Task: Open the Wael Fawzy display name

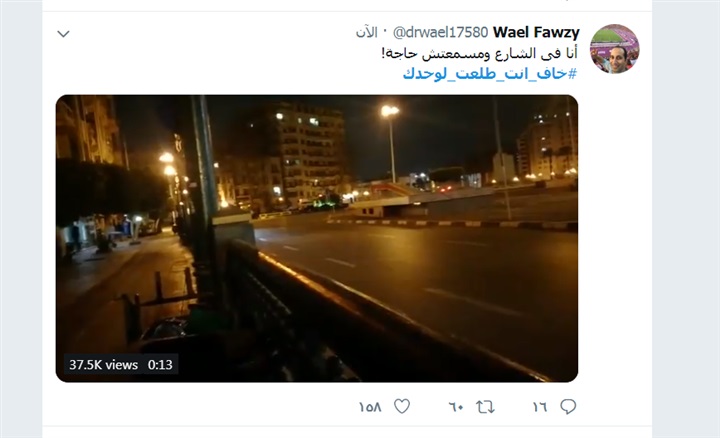Action: tap(536, 32)
